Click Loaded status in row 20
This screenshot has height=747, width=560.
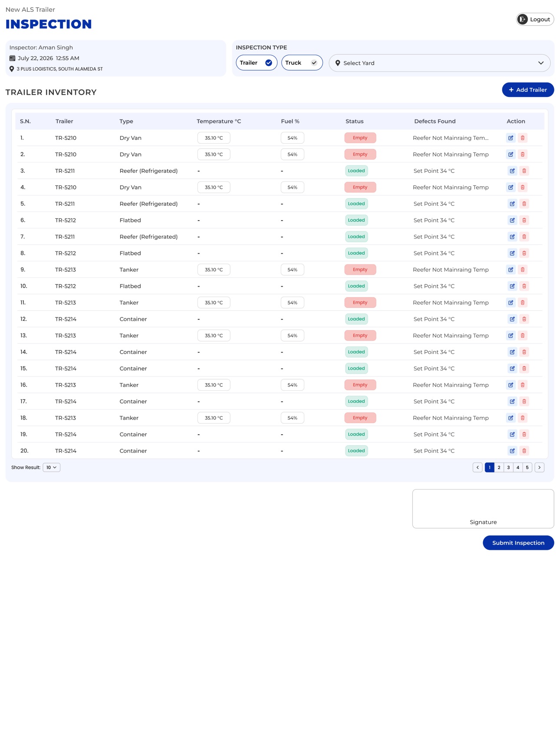coord(356,451)
